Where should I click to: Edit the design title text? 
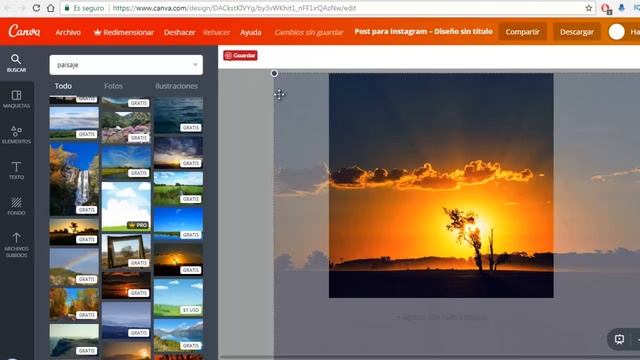(x=423, y=31)
